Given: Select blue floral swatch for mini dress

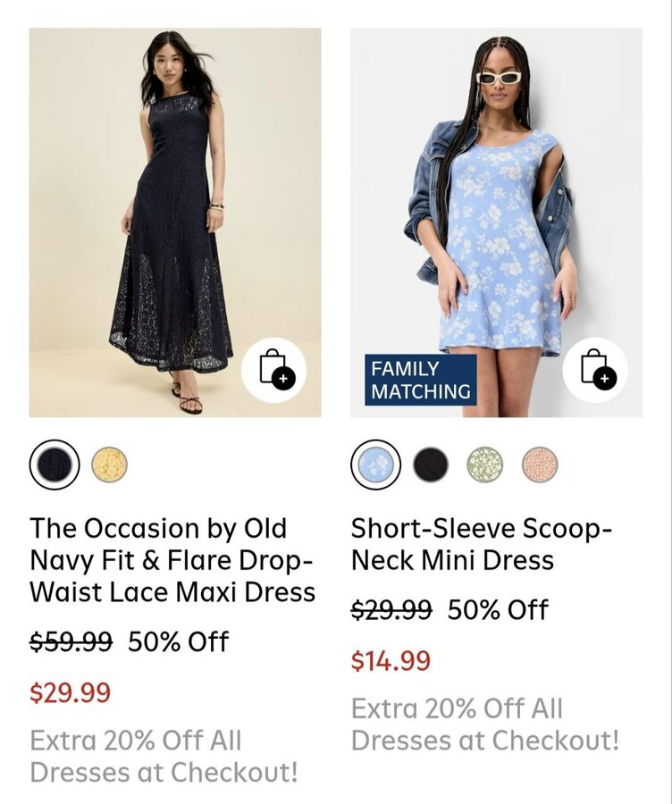Looking at the screenshot, I should 375,465.
